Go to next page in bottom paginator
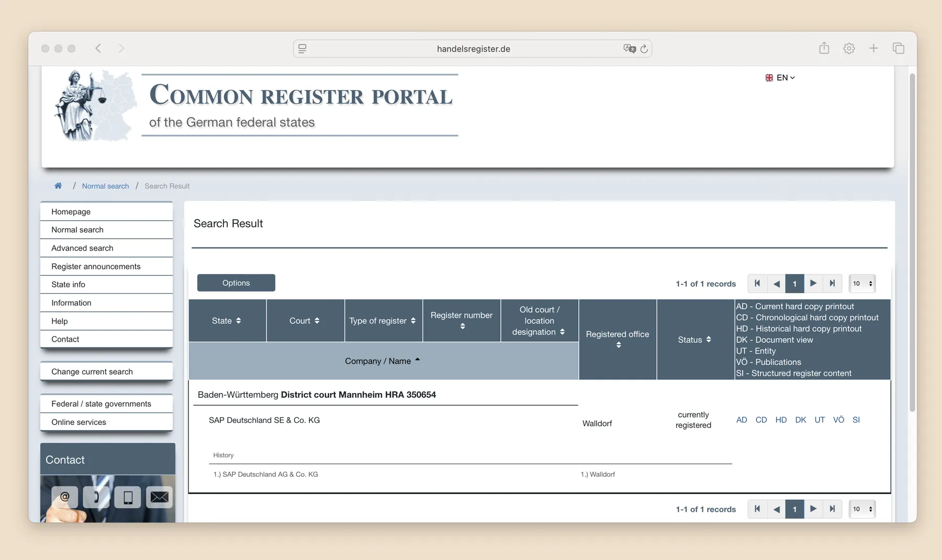 coord(813,509)
